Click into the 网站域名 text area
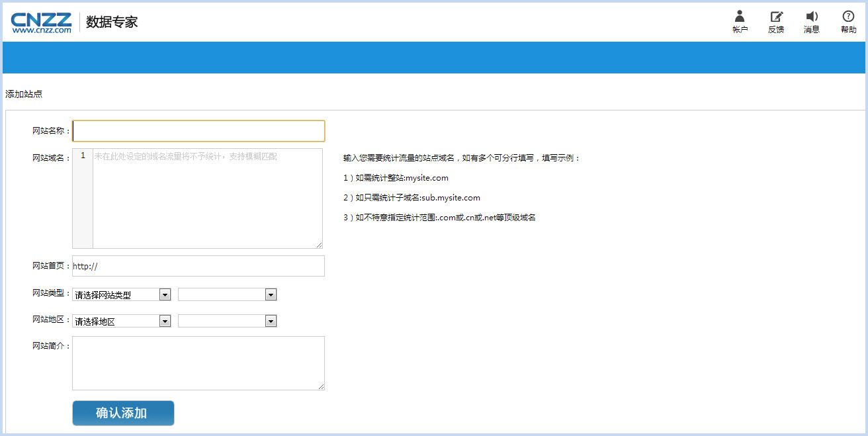The image size is (868, 436). point(207,198)
